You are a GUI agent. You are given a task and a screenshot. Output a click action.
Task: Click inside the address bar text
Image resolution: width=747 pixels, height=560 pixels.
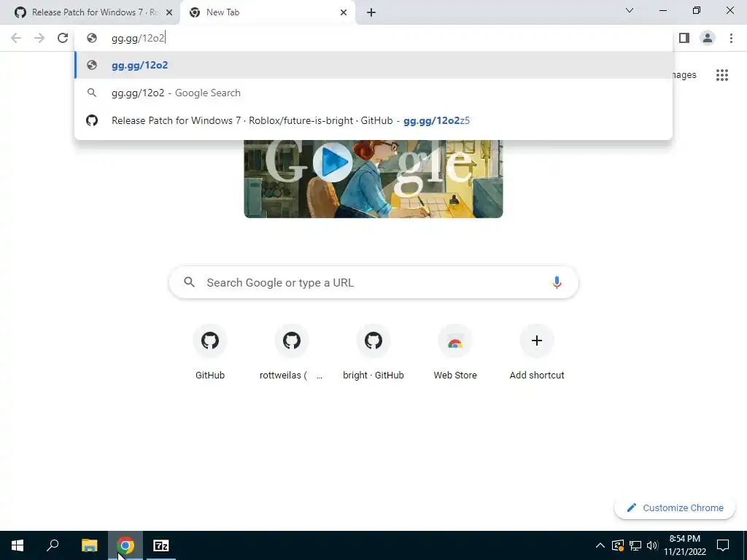[x=138, y=38]
